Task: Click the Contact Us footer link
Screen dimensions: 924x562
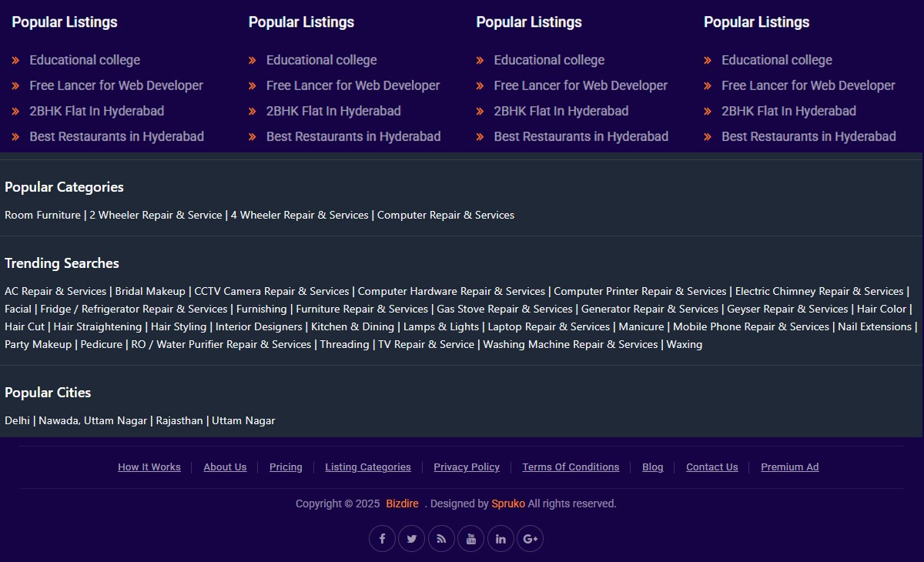Action: coord(711,467)
